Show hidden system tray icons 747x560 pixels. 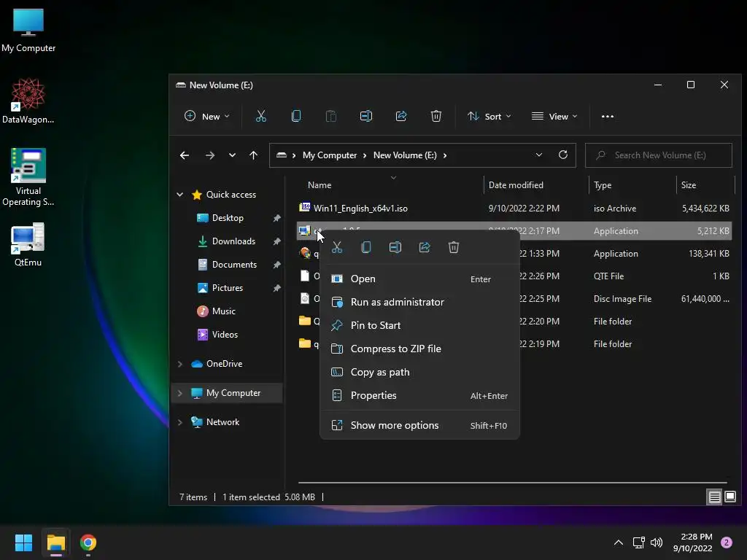click(x=619, y=542)
